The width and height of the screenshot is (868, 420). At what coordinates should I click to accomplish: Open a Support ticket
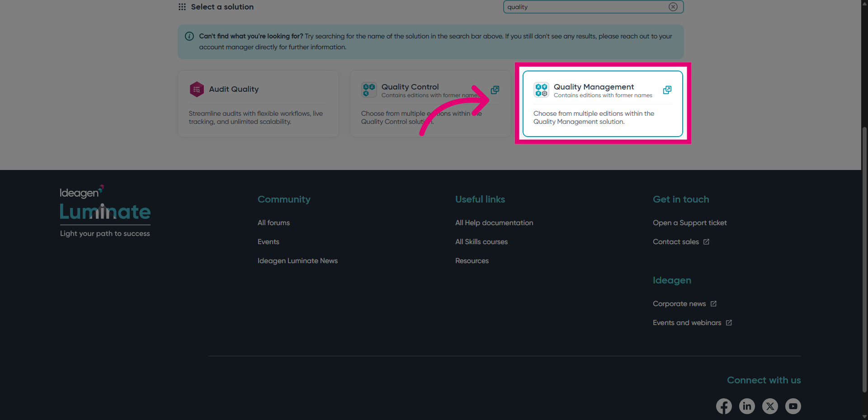click(x=689, y=222)
